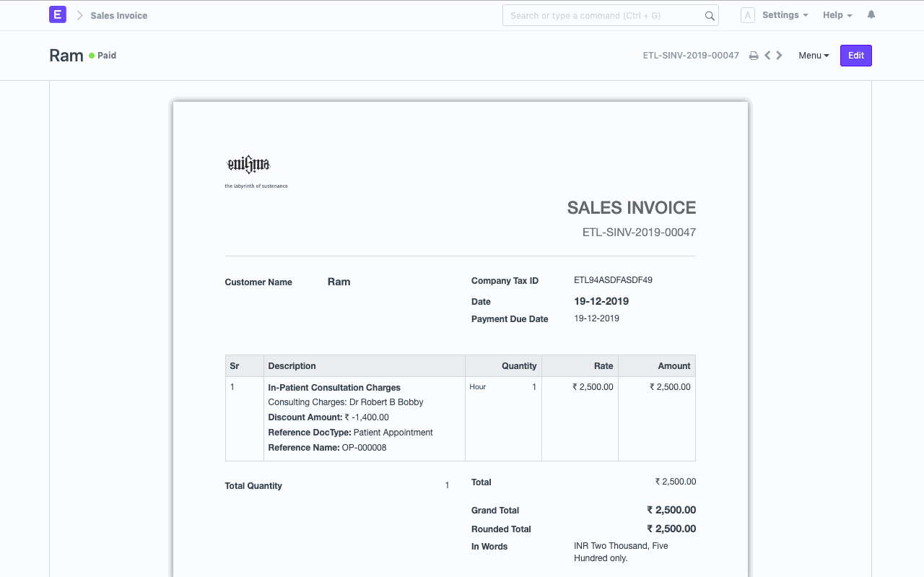Screen dimensions: 924x577
Task: Click the Grand Total amount
Action: point(671,510)
